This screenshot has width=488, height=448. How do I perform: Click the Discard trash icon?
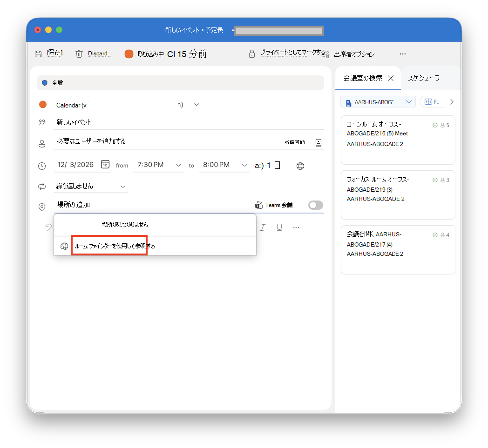(79, 54)
